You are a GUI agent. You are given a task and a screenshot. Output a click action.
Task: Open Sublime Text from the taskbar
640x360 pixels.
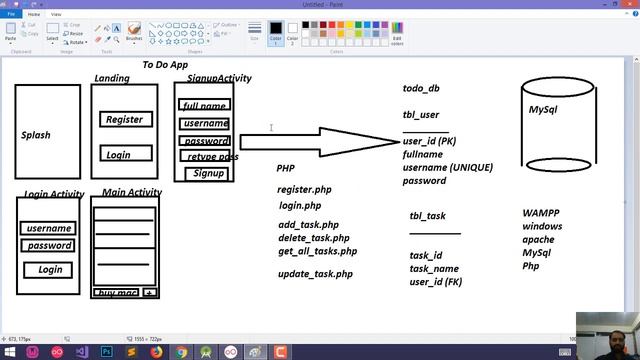pos(131,352)
